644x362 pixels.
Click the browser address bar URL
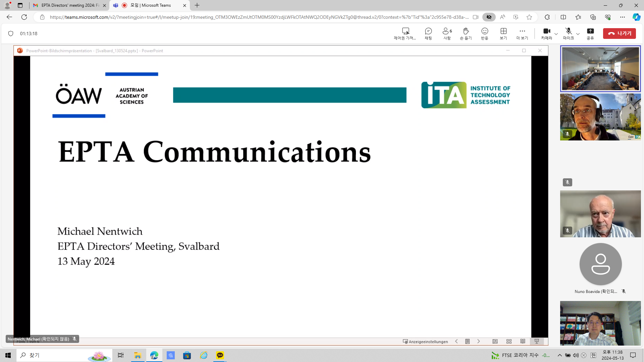click(259, 17)
